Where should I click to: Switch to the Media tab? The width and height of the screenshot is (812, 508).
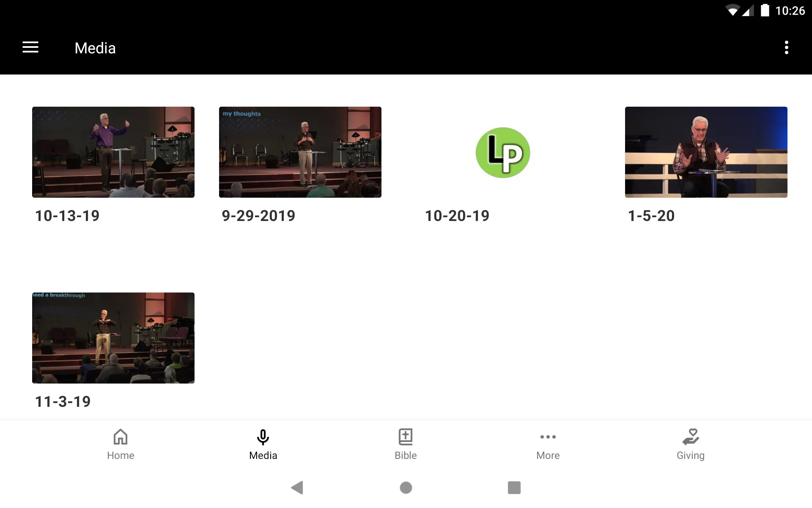pos(263,444)
